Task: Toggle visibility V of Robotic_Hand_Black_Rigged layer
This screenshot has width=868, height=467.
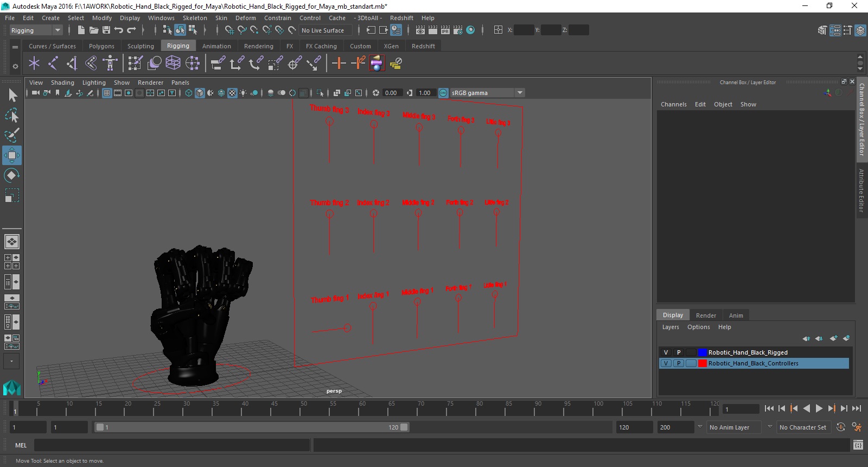Action: pos(666,352)
